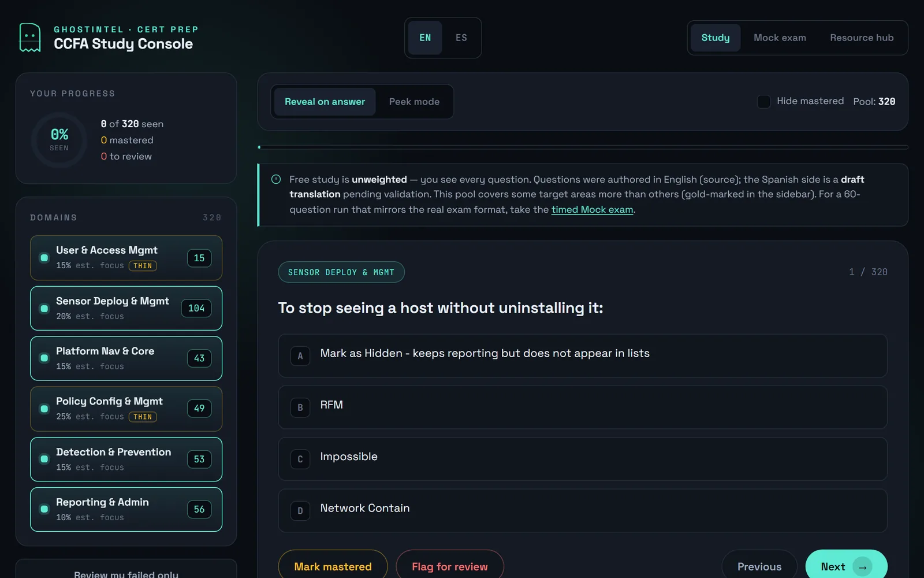This screenshot has width=924, height=578.
Task: Click the "0 of 320 seen" stat
Action: 132,124
